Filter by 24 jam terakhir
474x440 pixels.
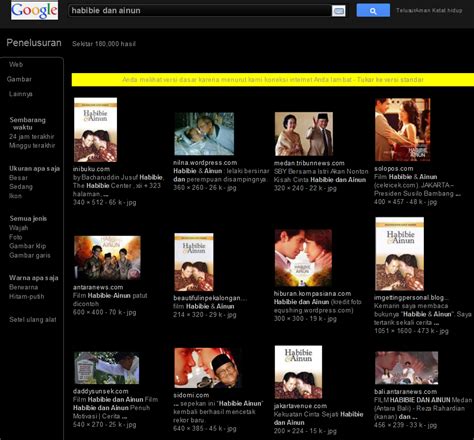pos(32,137)
